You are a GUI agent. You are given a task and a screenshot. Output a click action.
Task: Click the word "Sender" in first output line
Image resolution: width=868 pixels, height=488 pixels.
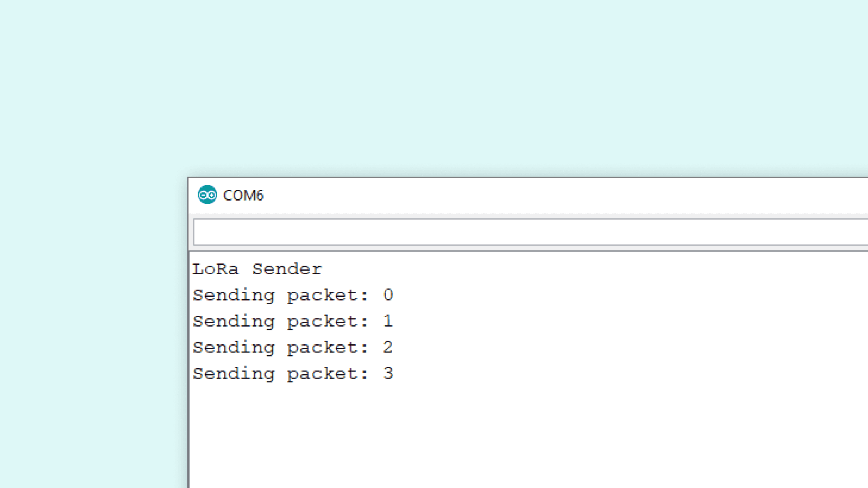[287, 269]
